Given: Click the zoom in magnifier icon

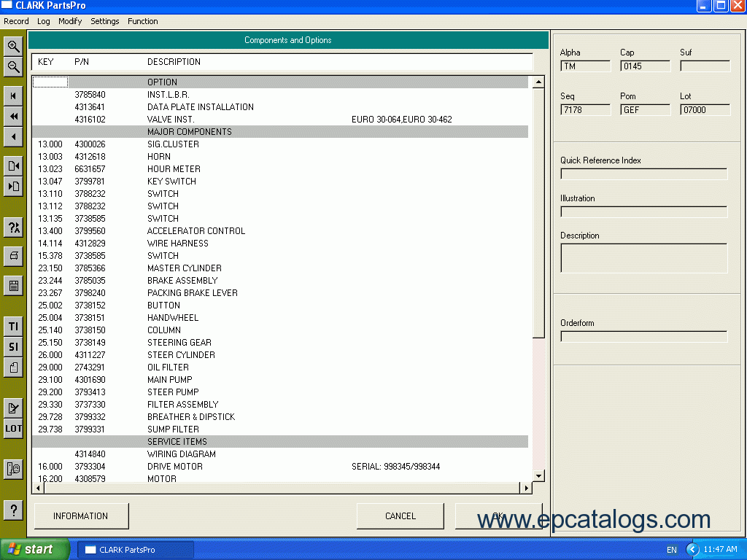Looking at the screenshot, I should [x=13, y=46].
